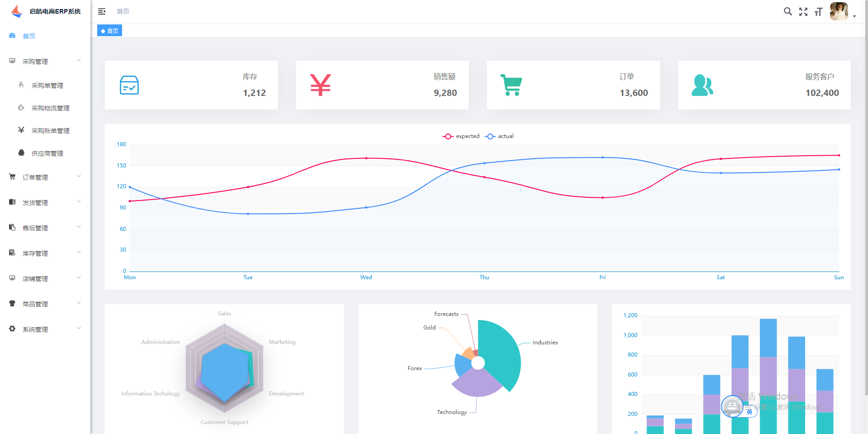
Task: Expand the 商品管理 menu chevron
Action: click(x=79, y=303)
